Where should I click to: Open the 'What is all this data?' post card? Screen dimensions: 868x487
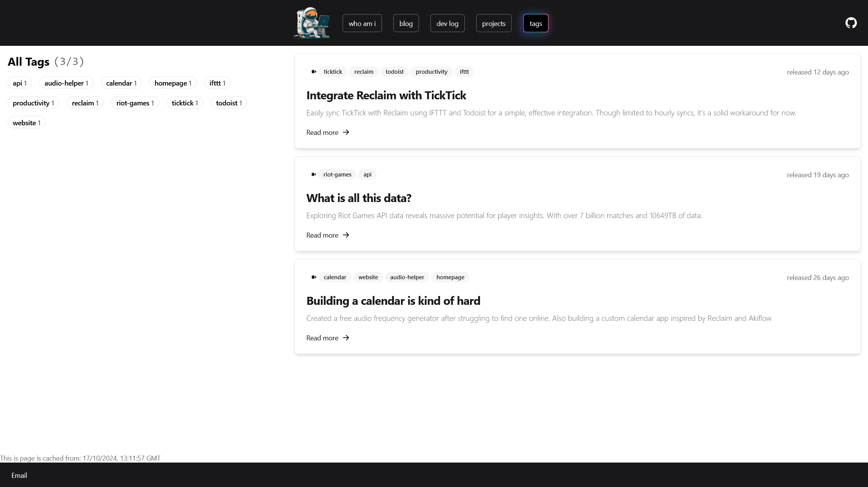[x=577, y=204]
